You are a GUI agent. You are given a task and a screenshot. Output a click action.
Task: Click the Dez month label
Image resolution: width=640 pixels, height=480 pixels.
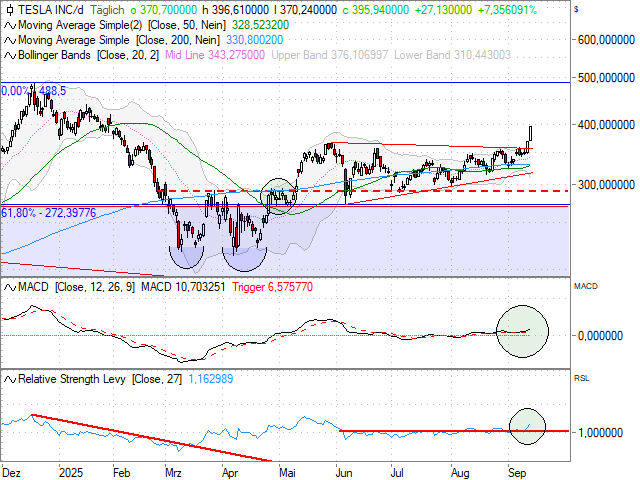click(x=11, y=473)
